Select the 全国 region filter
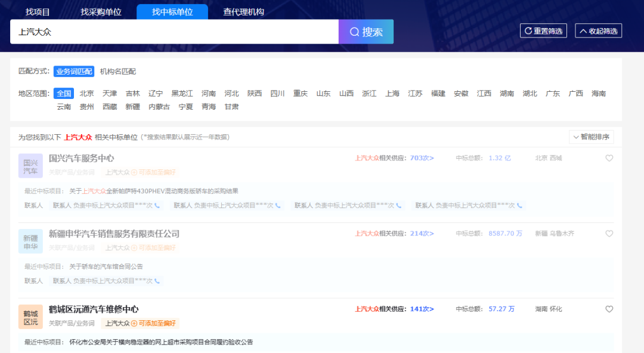 (64, 93)
